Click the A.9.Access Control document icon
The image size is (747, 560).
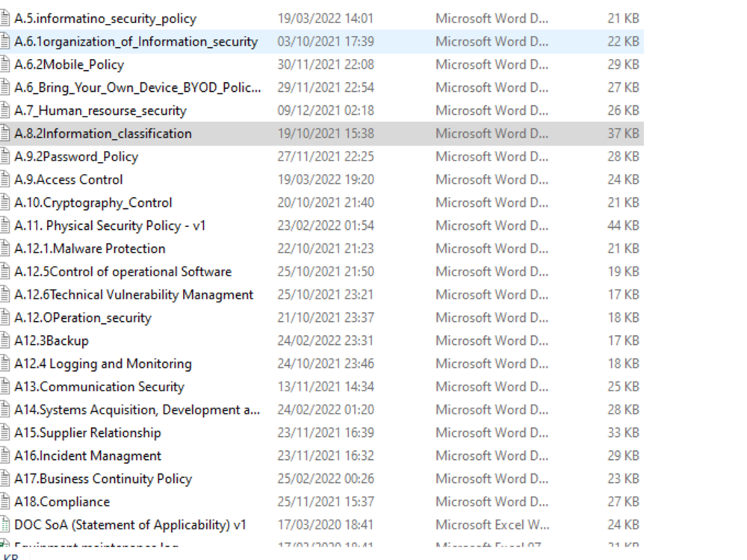tap(4, 179)
